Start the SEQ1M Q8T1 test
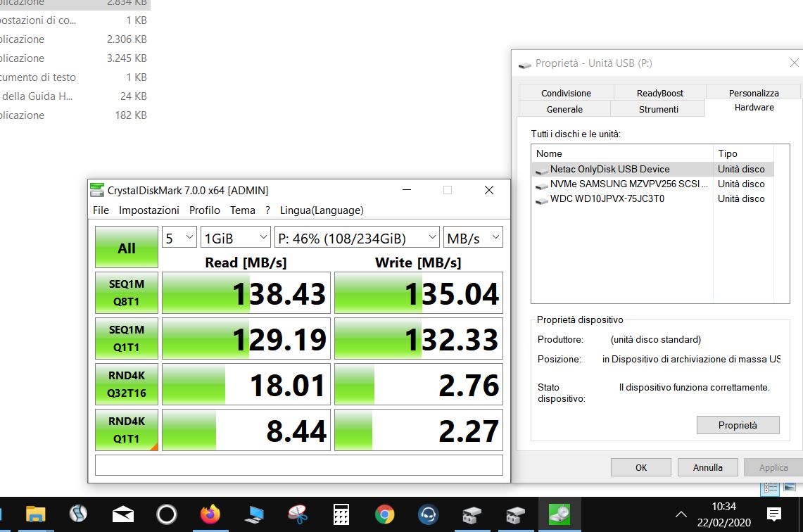This screenshot has width=803, height=532. click(x=127, y=293)
